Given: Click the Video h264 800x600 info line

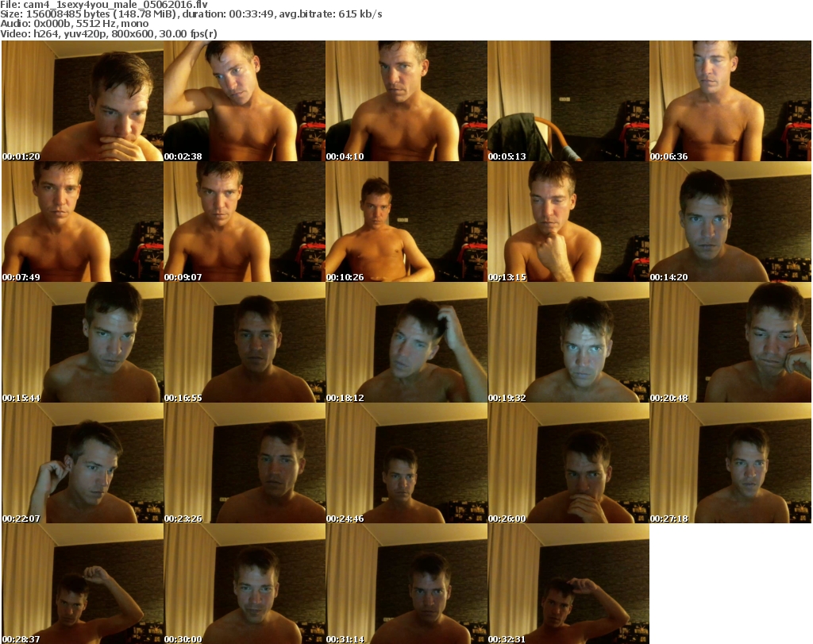Looking at the screenshot, I should click(x=109, y=33).
